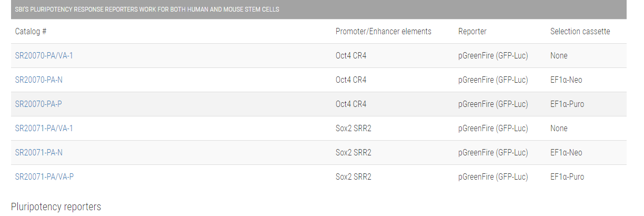Click pGreenFire cell in SR20070-PA/VA-1 row

point(492,55)
